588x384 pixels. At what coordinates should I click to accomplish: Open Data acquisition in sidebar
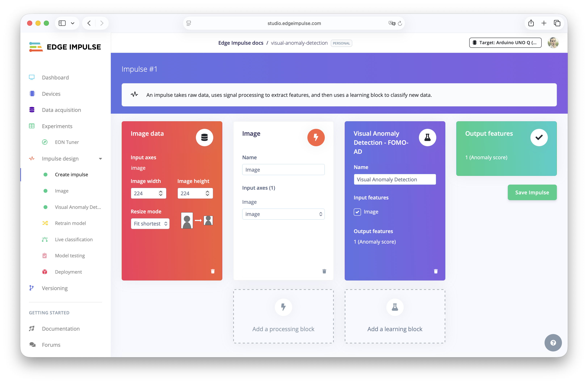61,110
